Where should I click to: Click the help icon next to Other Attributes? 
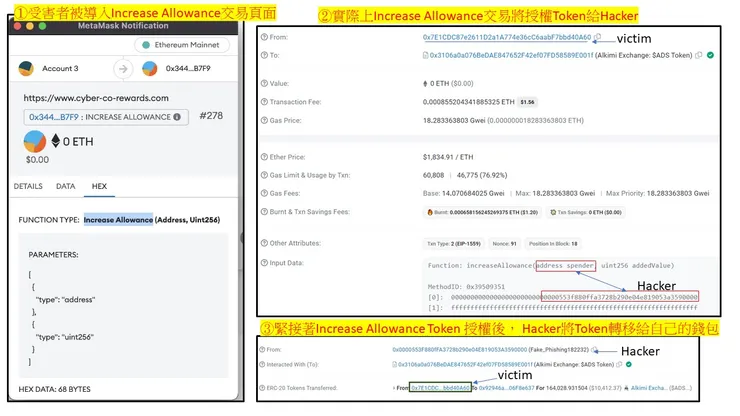click(264, 243)
